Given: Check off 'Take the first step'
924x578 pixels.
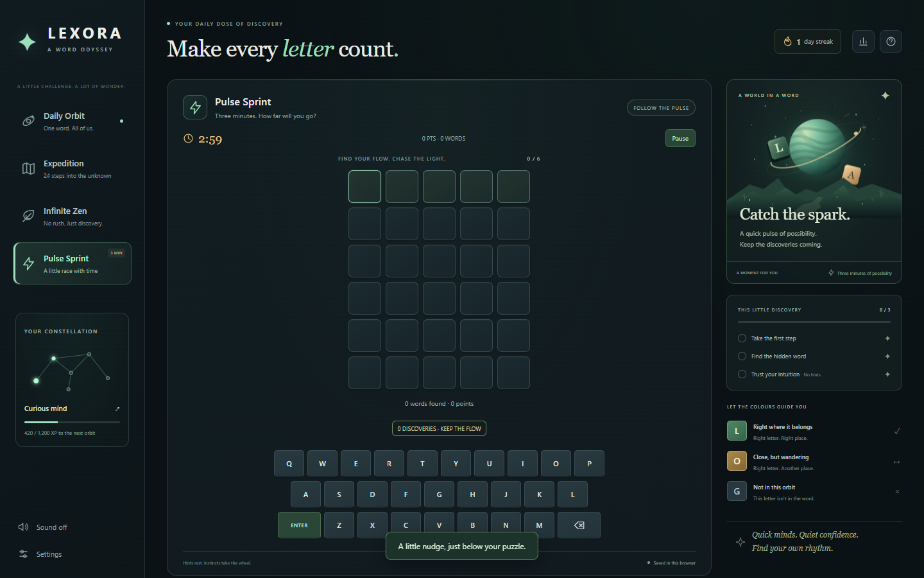Looking at the screenshot, I should click(742, 338).
